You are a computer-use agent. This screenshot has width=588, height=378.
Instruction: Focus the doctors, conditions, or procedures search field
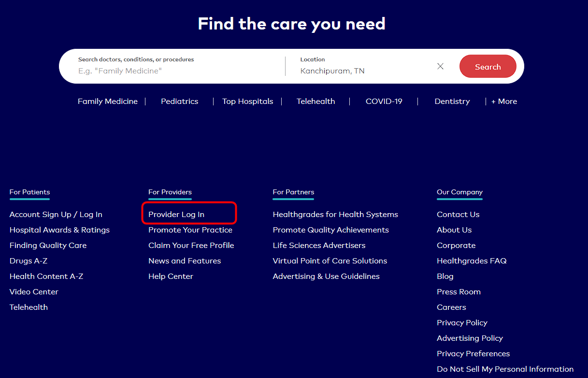click(179, 66)
